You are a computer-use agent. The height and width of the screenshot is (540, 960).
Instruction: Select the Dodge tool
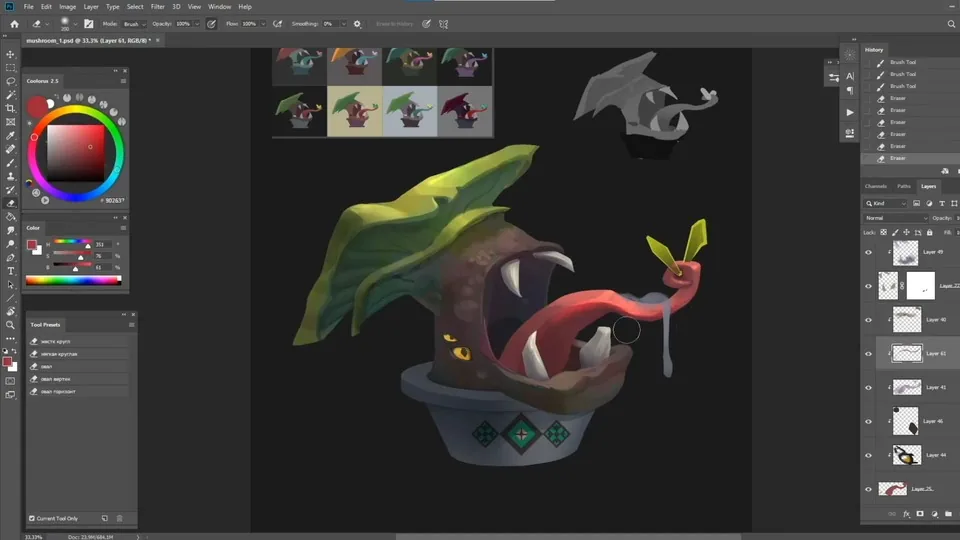click(10, 244)
